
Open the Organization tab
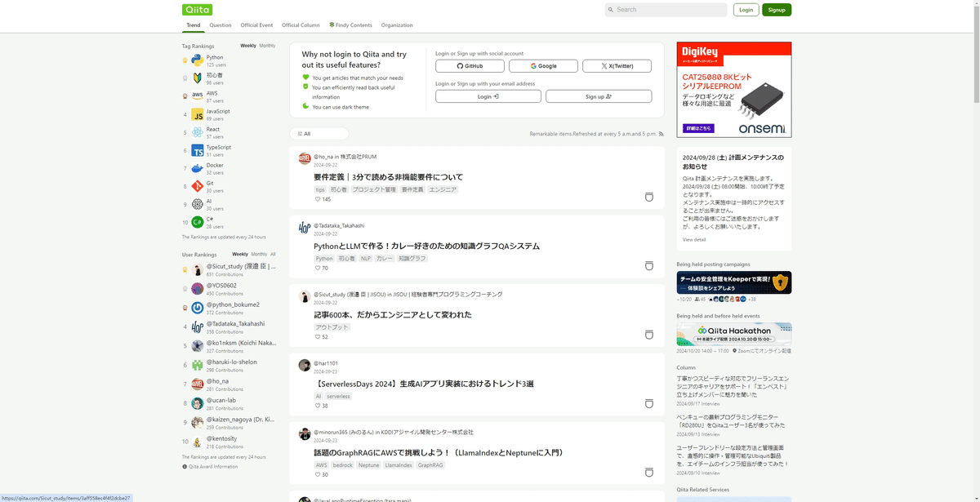[397, 25]
